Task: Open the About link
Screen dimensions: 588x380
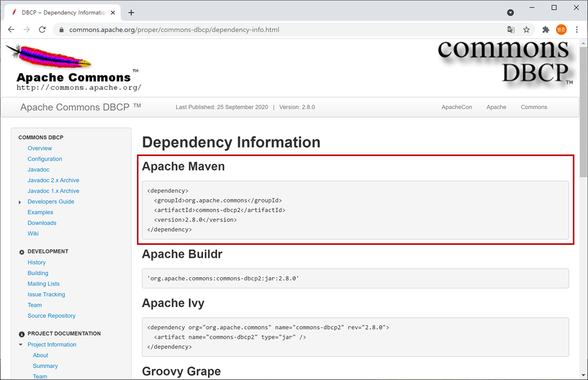Action: click(41, 355)
